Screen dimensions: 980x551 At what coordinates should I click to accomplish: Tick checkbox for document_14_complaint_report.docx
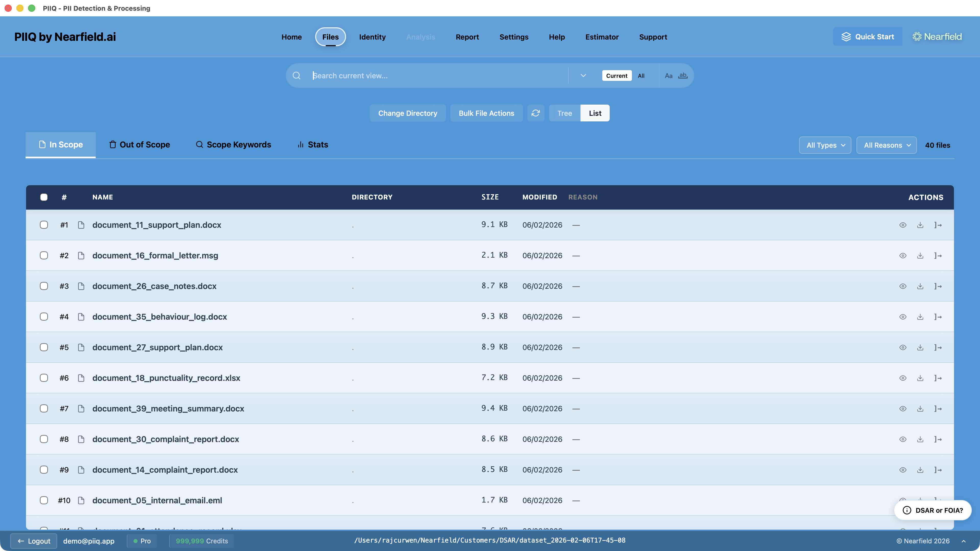[x=44, y=470]
